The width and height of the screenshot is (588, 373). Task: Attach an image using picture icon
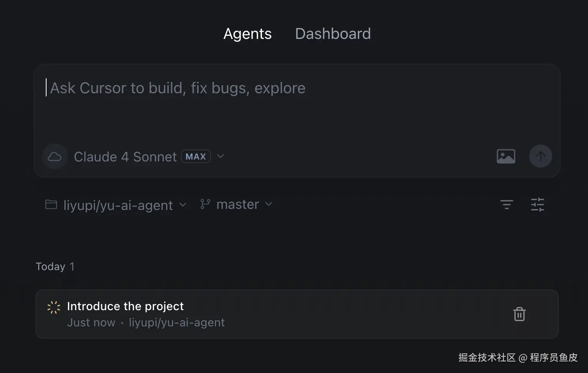click(x=506, y=156)
